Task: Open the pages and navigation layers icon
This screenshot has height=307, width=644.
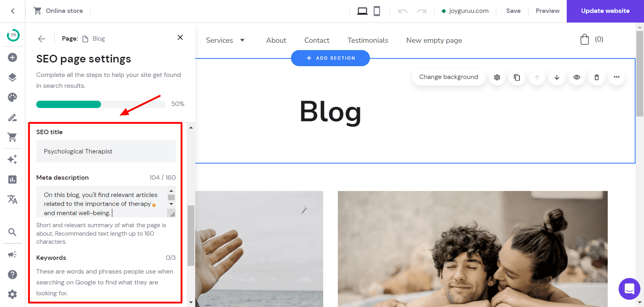Action: click(12, 77)
